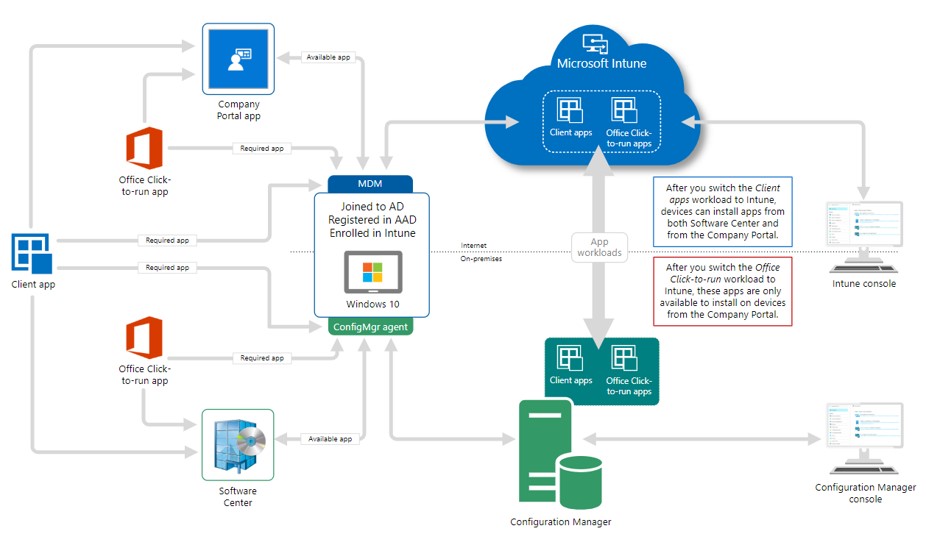Click Office Click-to-run apps icon in teal box
Viewport: 926px width, 534px height.
[624, 358]
